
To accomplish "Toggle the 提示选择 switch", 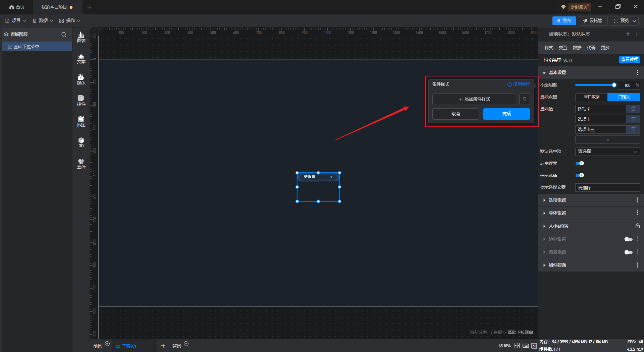I will 580,175.
